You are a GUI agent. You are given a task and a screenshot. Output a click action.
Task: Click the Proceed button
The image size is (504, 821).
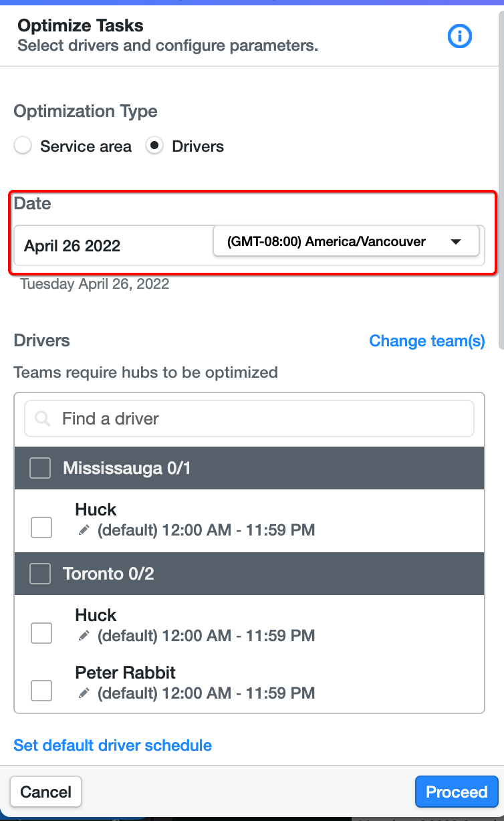[457, 792]
